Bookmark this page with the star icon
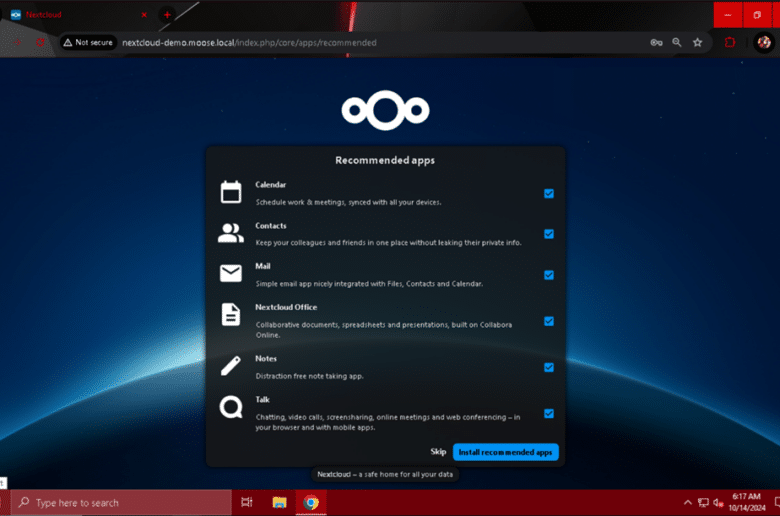780x516 pixels. 697,43
